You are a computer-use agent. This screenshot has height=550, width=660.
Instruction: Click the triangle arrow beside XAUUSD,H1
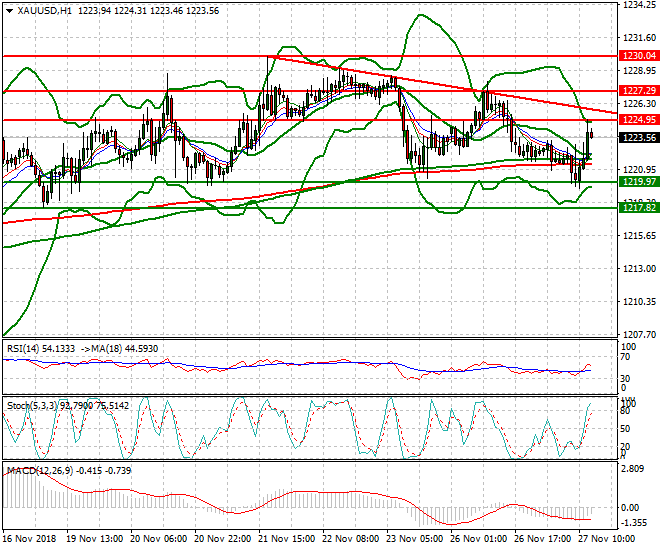click(10, 11)
